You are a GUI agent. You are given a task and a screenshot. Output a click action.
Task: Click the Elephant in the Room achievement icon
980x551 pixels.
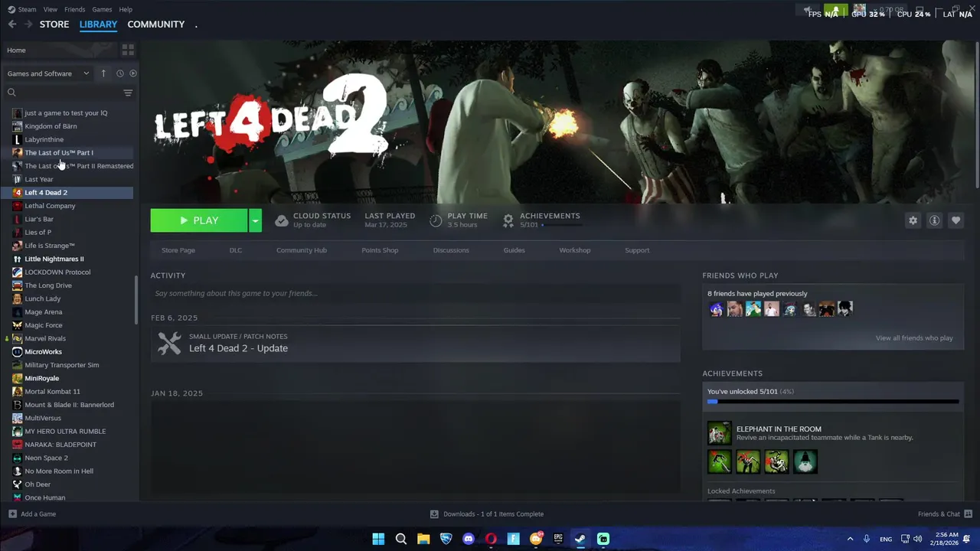tap(719, 433)
